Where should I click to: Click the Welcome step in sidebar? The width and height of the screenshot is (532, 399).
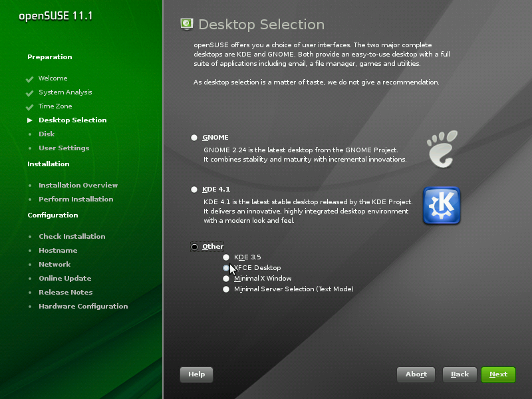pyautogui.click(x=53, y=78)
